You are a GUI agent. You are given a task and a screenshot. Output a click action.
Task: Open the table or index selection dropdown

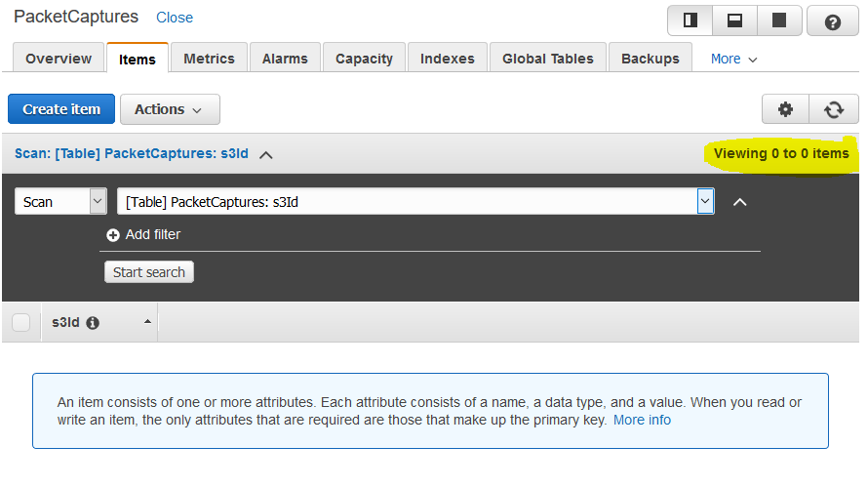[x=415, y=202]
